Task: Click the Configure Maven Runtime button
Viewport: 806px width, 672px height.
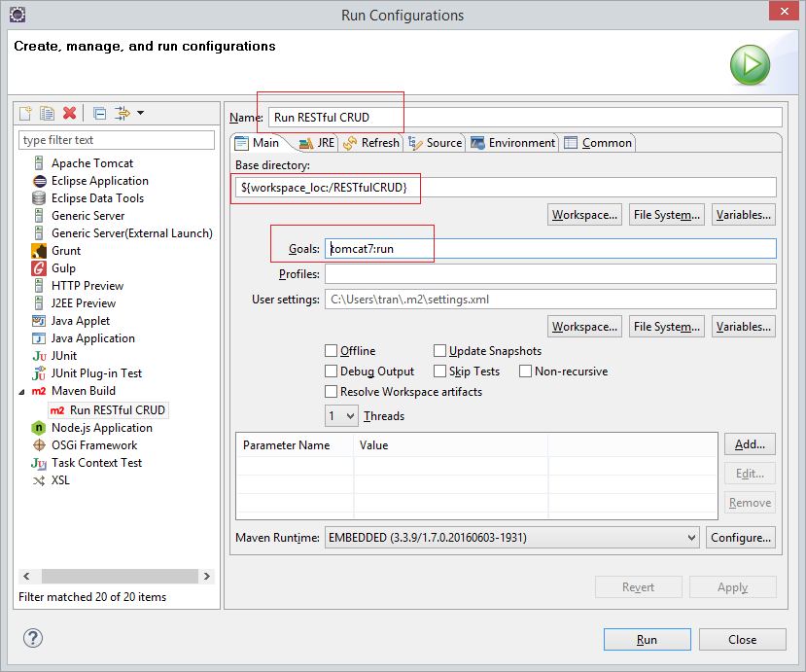Action: click(741, 537)
